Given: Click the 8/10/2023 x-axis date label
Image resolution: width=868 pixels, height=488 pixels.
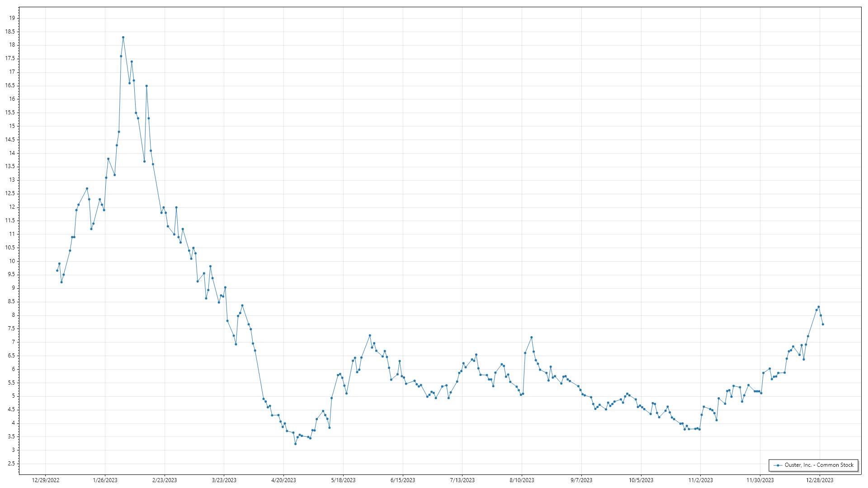Looking at the screenshot, I should [x=522, y=480].
